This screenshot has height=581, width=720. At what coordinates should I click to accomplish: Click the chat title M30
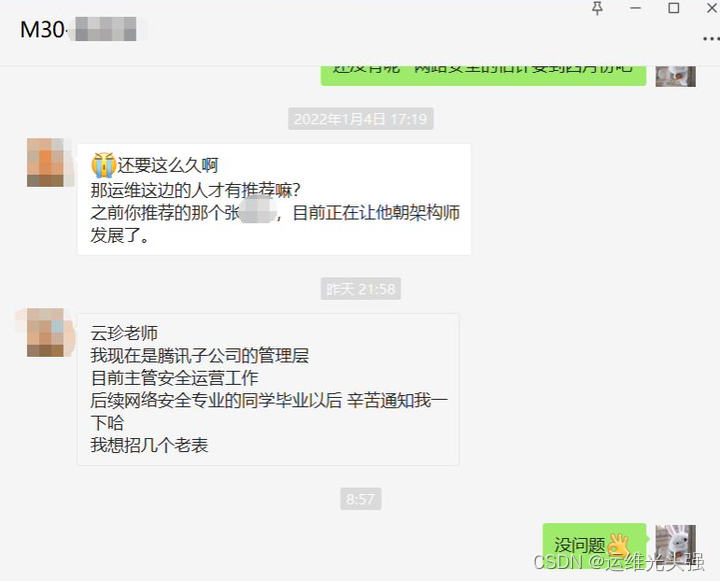click(x=42, y=30)
